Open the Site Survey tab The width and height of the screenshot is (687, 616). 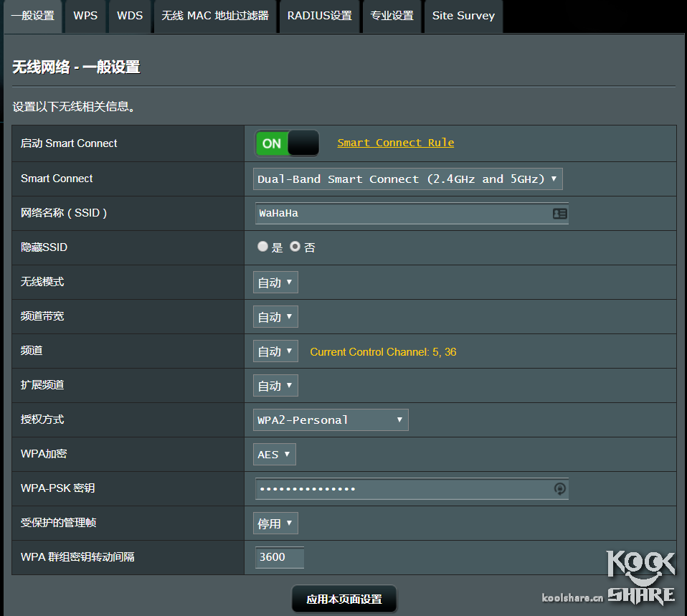click(x=463, y=16)
